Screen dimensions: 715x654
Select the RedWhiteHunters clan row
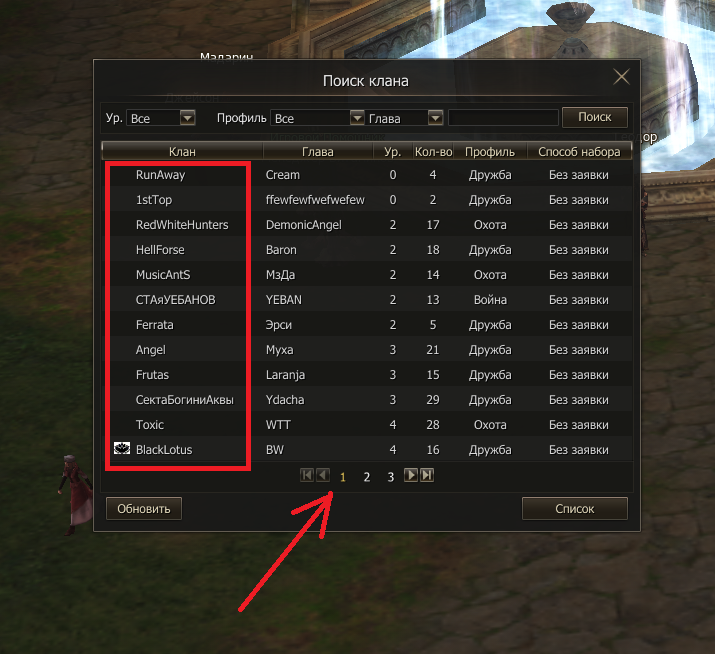coord(367,224)
